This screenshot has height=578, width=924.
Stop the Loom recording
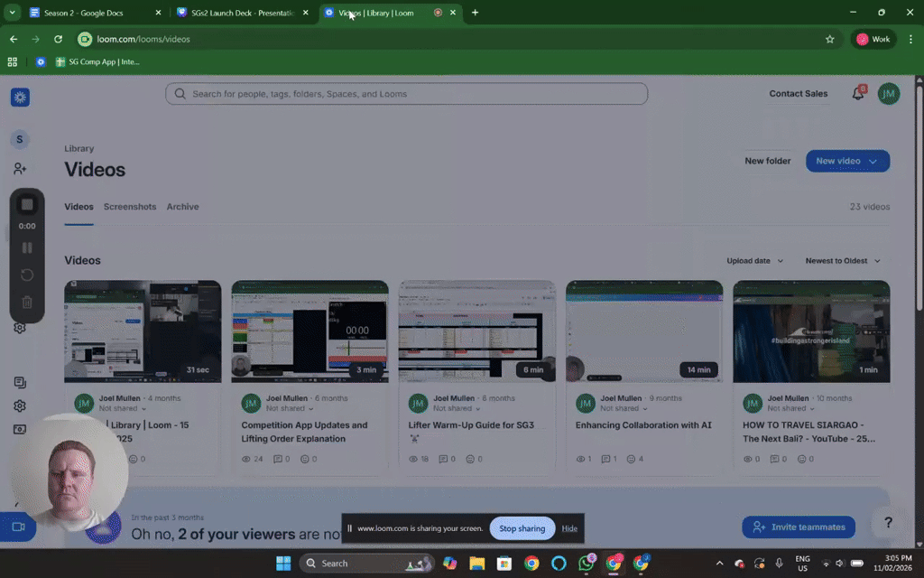(x=27, y=205)
